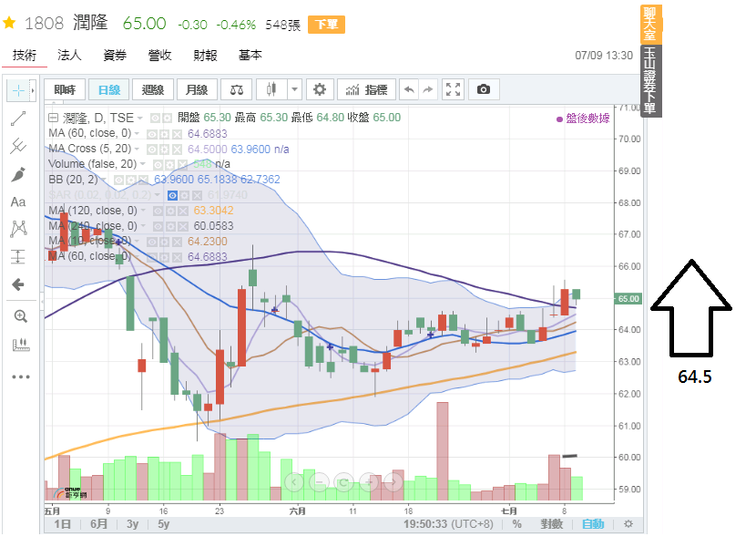
Task: Open dropdown for 潤隆, D, TSE legend
Action: pos(140,119)
